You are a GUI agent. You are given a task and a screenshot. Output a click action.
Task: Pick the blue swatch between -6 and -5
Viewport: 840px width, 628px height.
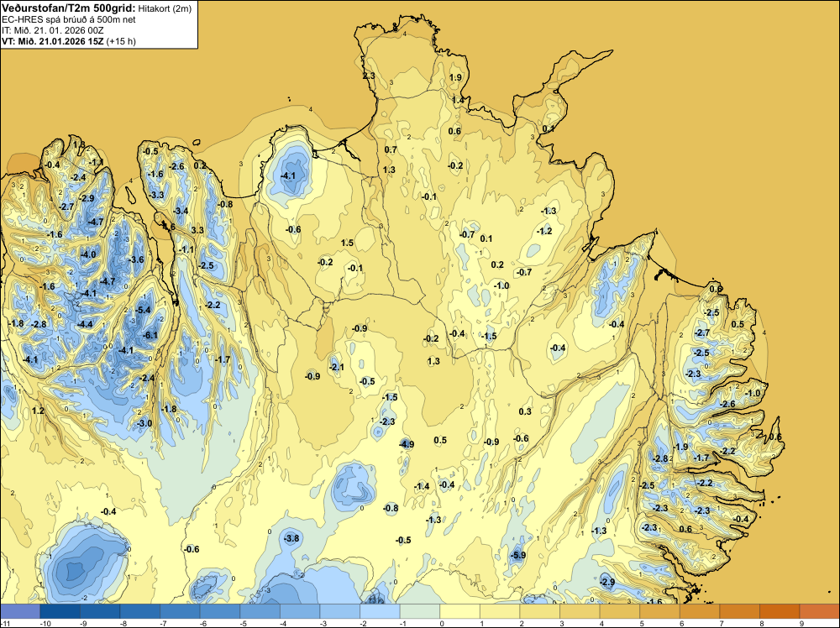pyautogui.click(x=219, y=611)
